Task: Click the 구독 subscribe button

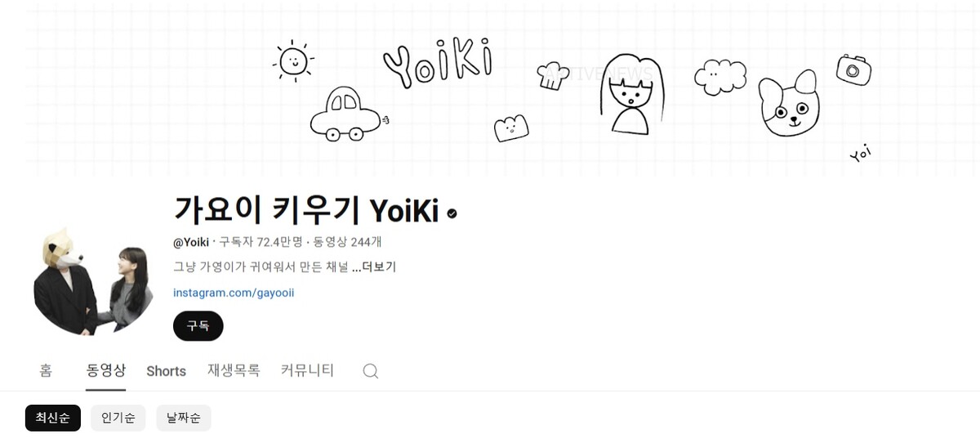Action: coord(198,325)
